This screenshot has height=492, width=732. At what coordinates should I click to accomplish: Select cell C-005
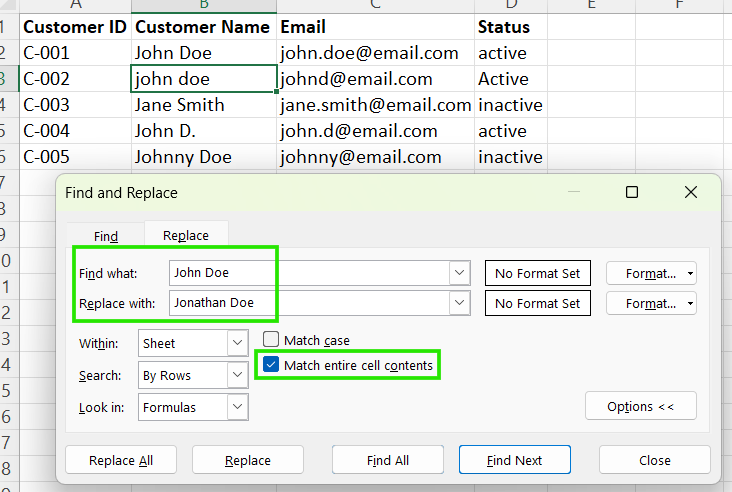click(x=76, y=157)
